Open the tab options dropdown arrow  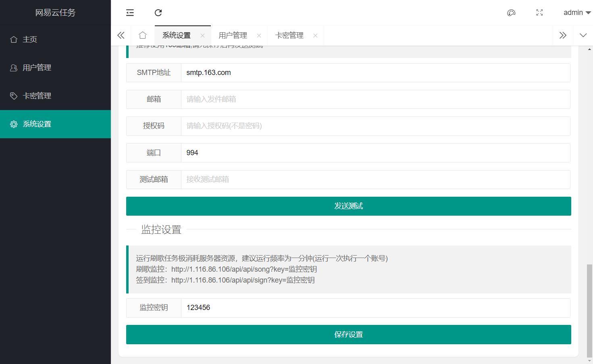[583, 35]
